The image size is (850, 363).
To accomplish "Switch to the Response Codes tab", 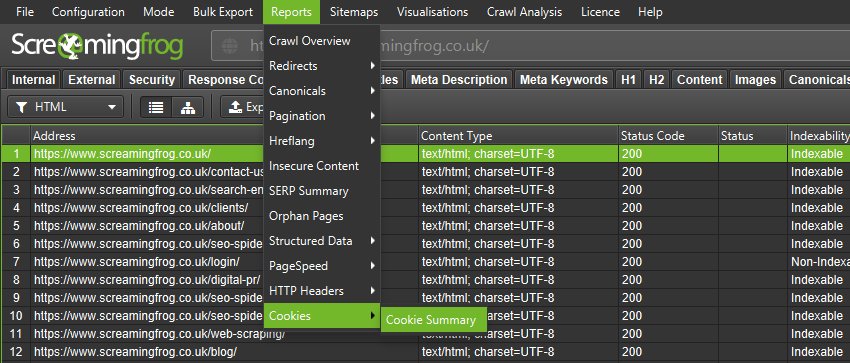I will [224, 80].
